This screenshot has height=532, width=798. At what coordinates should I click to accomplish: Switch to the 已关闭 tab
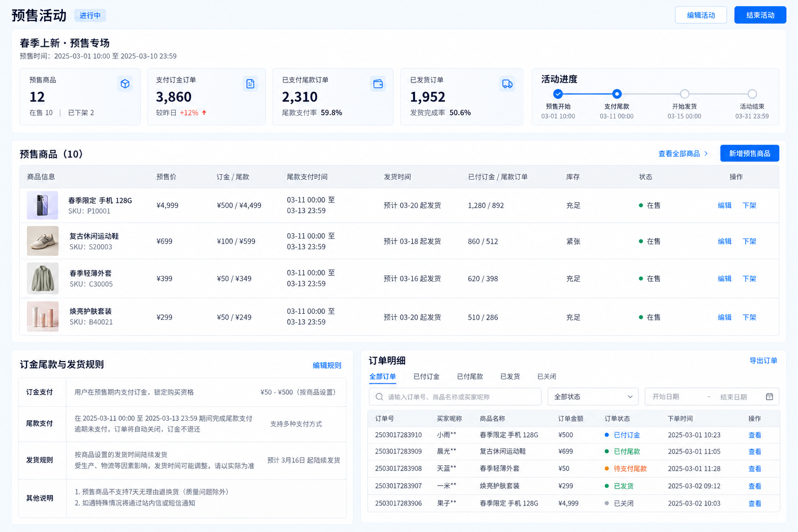[x=547, y=377]
